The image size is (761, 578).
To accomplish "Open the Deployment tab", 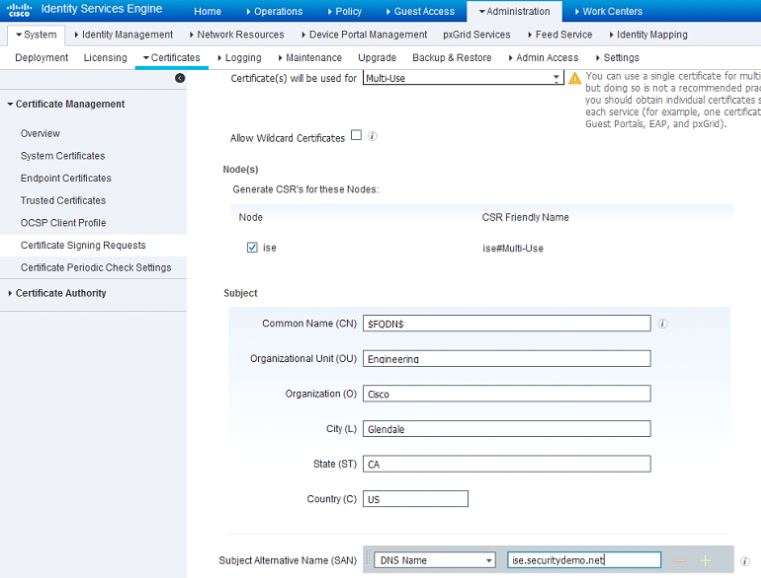I will pos(42,57).
